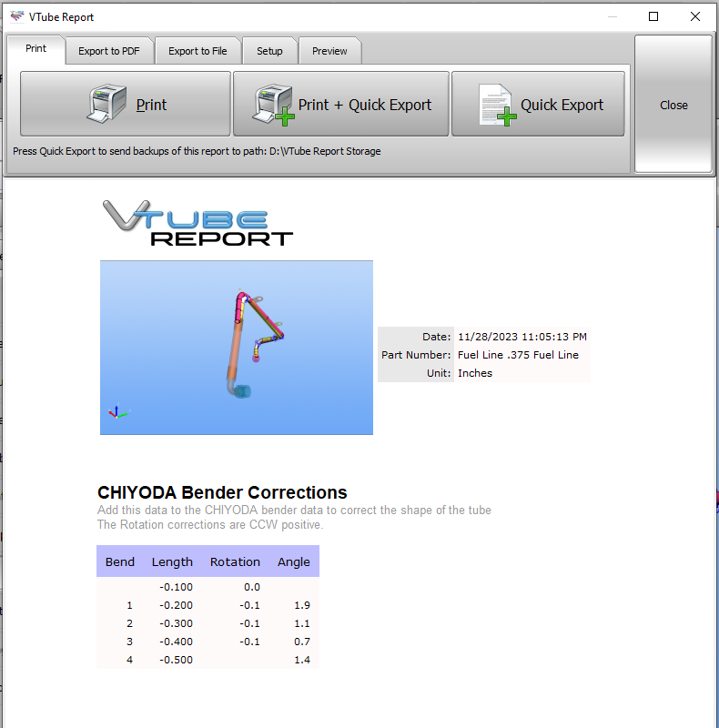Click angle value 1.9 for bend 1

coord(302,605)
